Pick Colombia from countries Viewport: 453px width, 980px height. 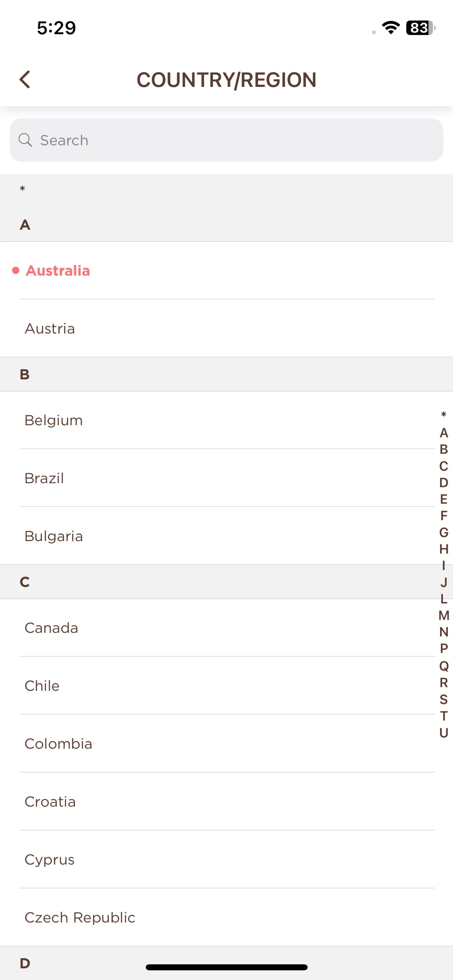tap(226, 743)
